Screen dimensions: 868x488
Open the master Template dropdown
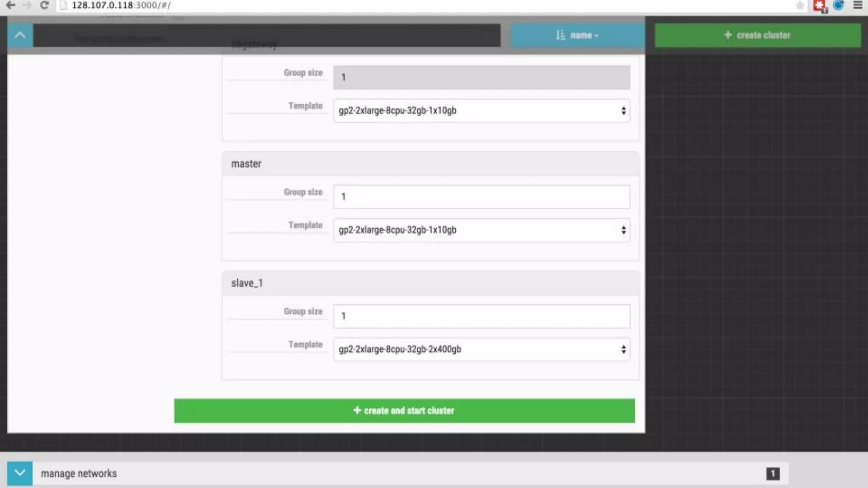[481, 230]
